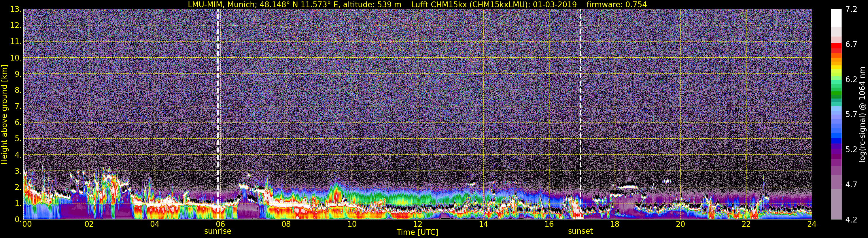
Task: Click the 02 hour tick label
Action: [x=89, y=224]
